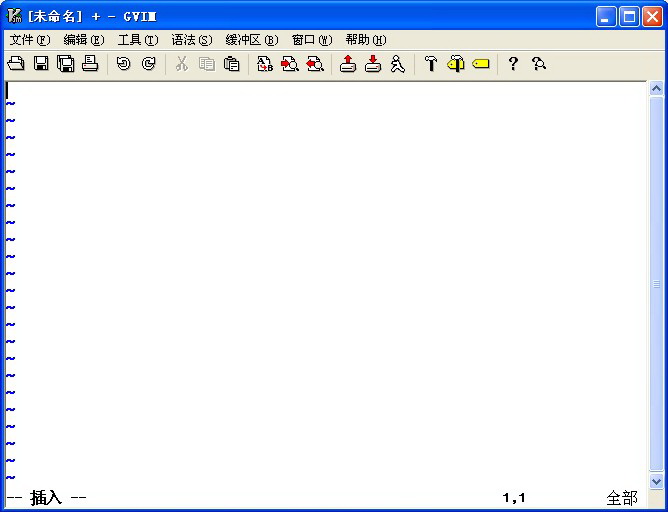Cut selection with scissors icon
668x512 pixels.
[182, 64]
